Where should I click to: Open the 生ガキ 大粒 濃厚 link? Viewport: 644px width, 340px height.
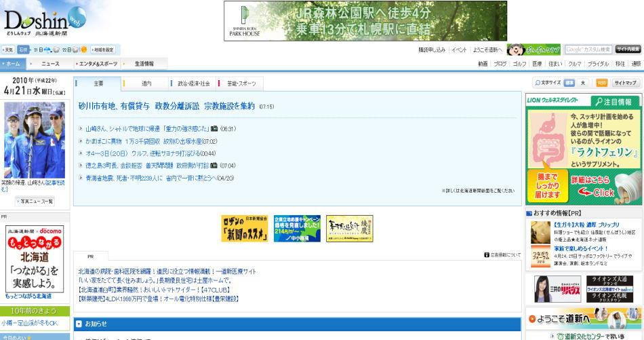(x=586, y=225)
